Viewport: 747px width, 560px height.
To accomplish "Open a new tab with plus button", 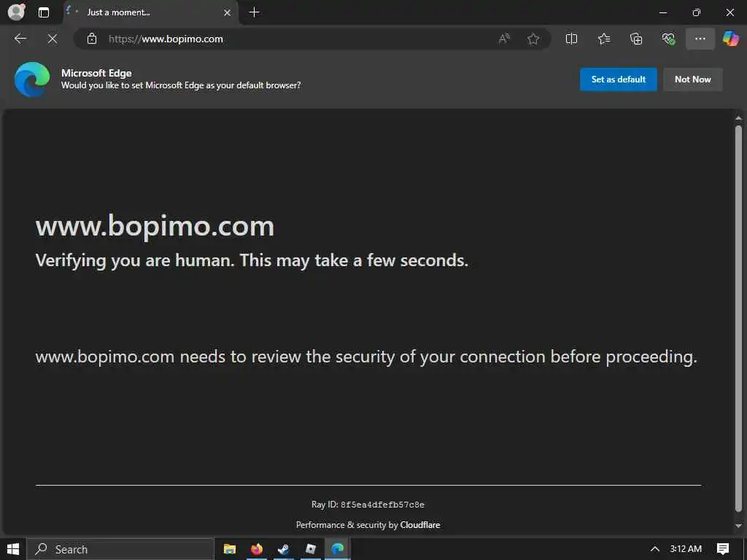I will 255,12.
